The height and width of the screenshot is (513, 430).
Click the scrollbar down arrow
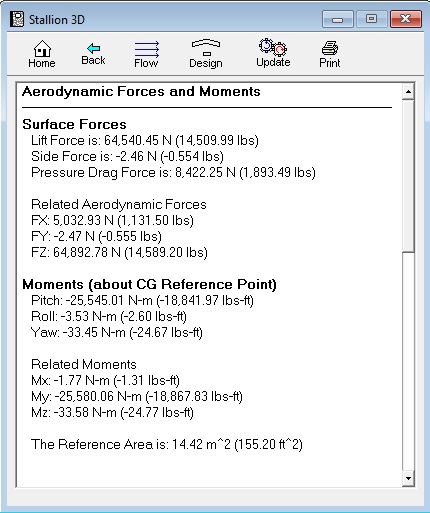(408, 479)
